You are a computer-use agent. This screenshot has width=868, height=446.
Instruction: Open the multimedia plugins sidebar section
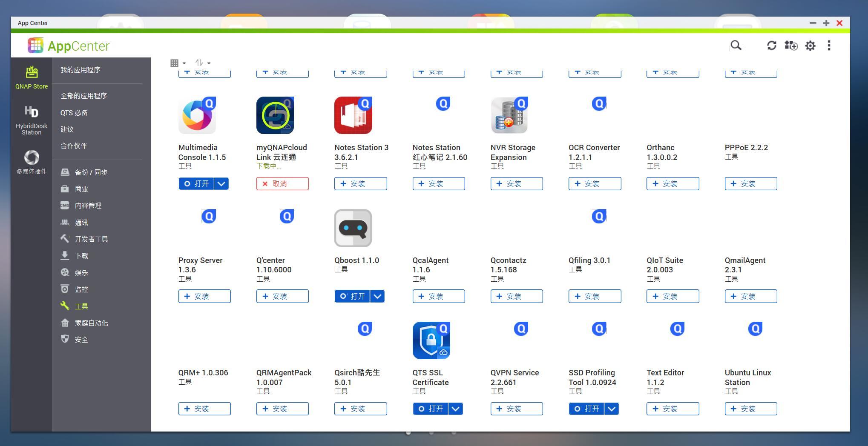click(x=32, y=162)
